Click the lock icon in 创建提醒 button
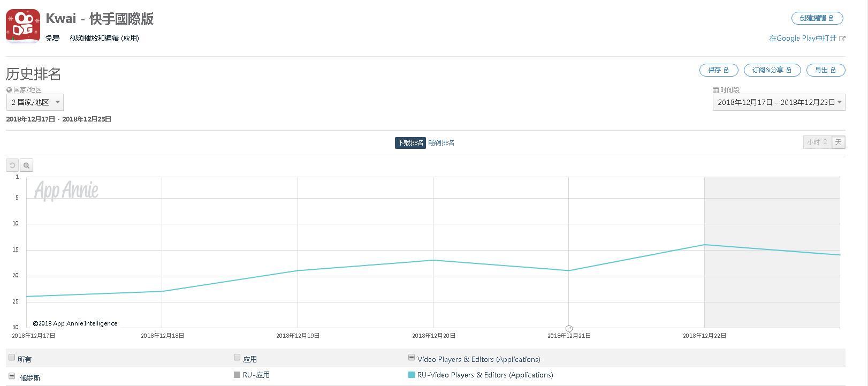The image size is (868, 386). [x=831, y=18]
